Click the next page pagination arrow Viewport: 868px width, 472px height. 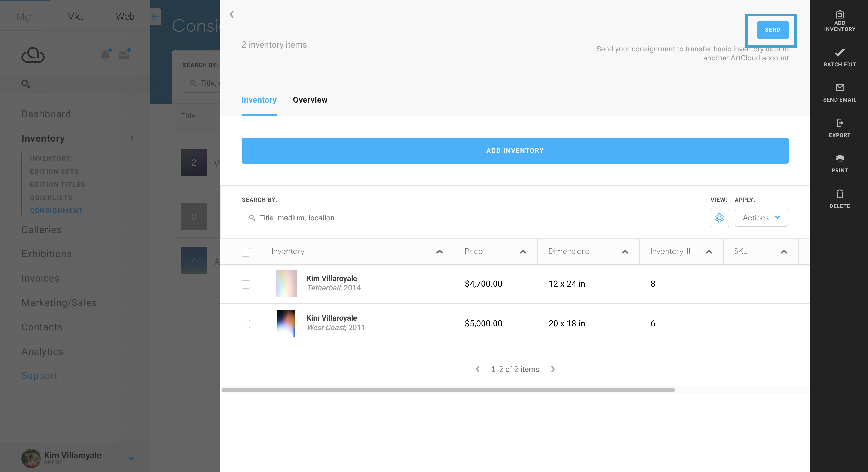pyautogui.click(x=552, y=369)
